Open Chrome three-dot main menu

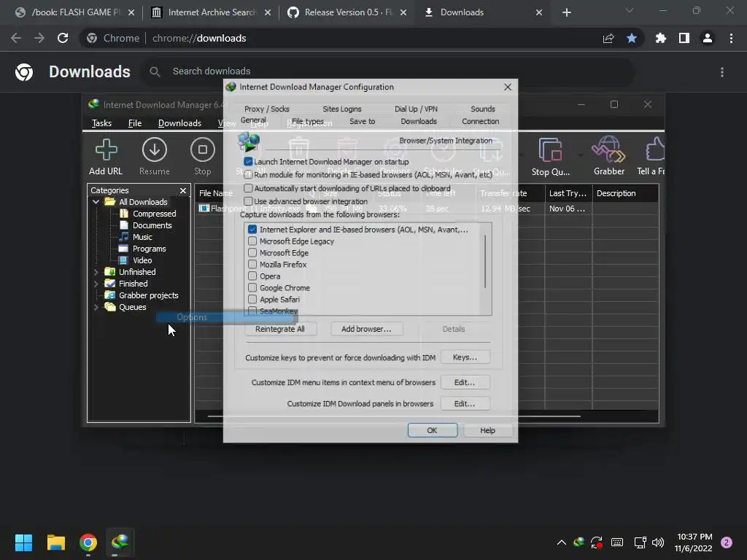tap(731, 38)
